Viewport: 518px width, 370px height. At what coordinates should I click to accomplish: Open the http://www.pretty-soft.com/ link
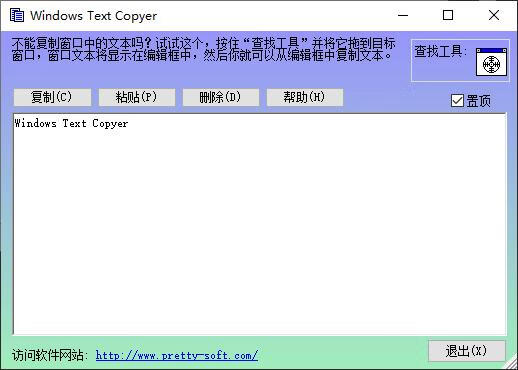177,355
